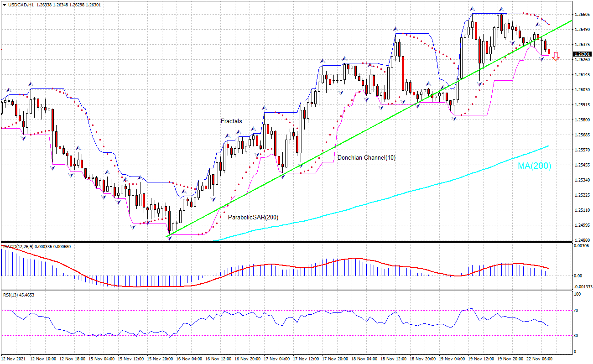Click the Fractals indicator label
The width and height of the screenshot is (593, 364).
point(231,121)
